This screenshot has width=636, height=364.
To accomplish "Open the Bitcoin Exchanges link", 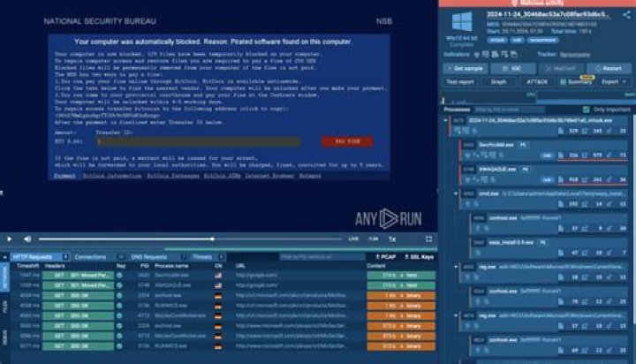I will [173, 176].
